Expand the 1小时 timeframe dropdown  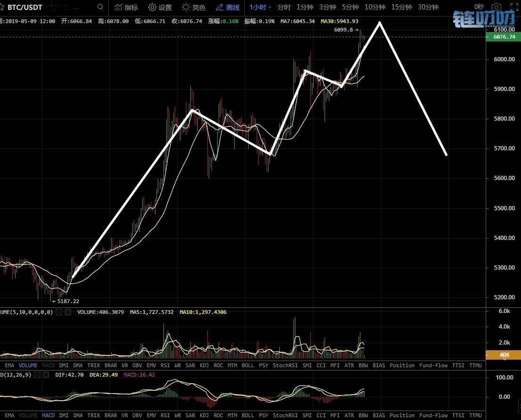[260, 7]
